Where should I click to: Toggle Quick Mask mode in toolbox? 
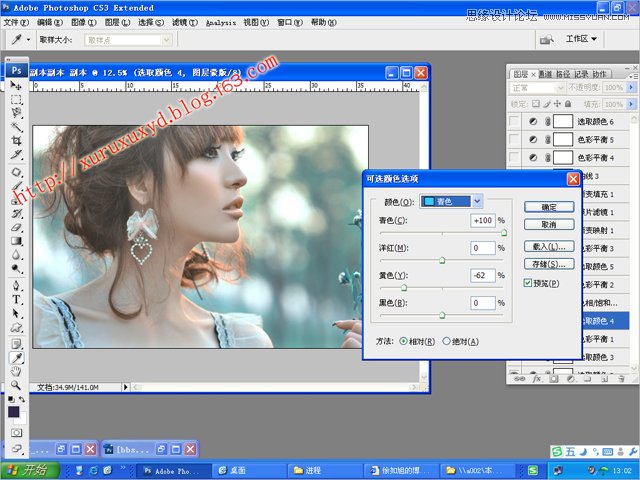click(x=16, y=433)
